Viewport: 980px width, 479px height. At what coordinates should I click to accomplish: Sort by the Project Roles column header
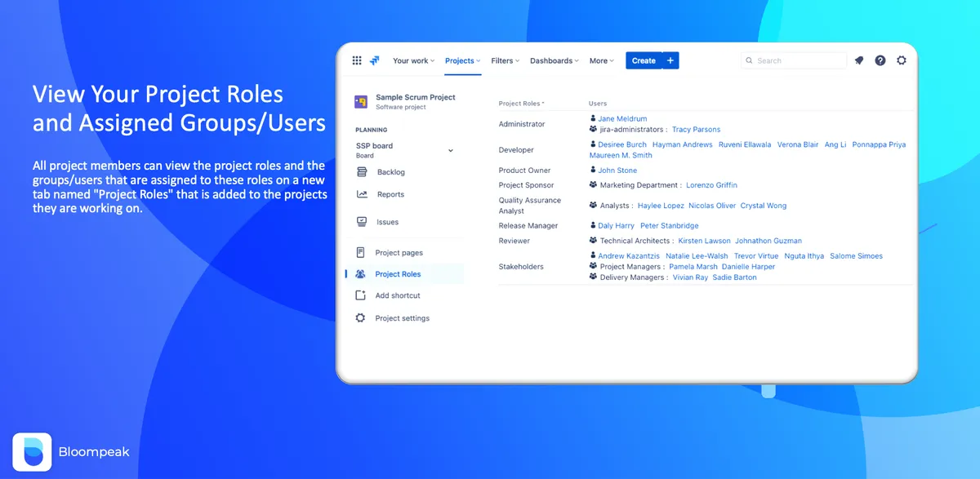pos(521,104)
